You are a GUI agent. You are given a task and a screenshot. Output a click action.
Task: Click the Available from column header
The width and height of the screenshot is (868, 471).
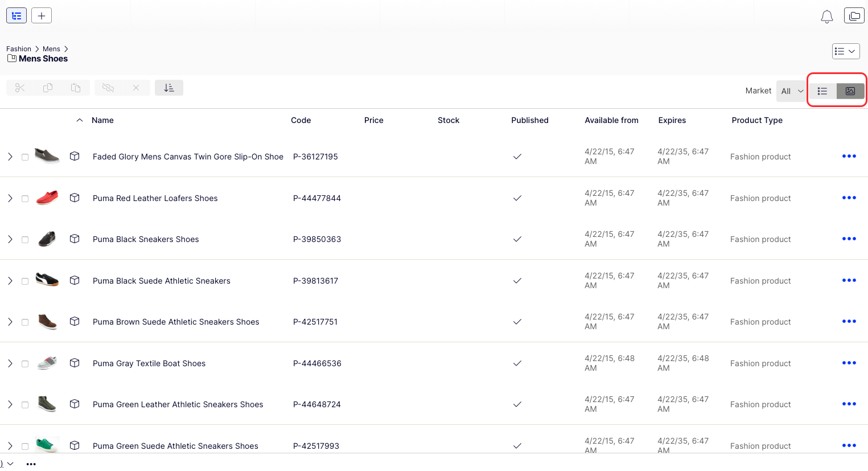[612, 120]
